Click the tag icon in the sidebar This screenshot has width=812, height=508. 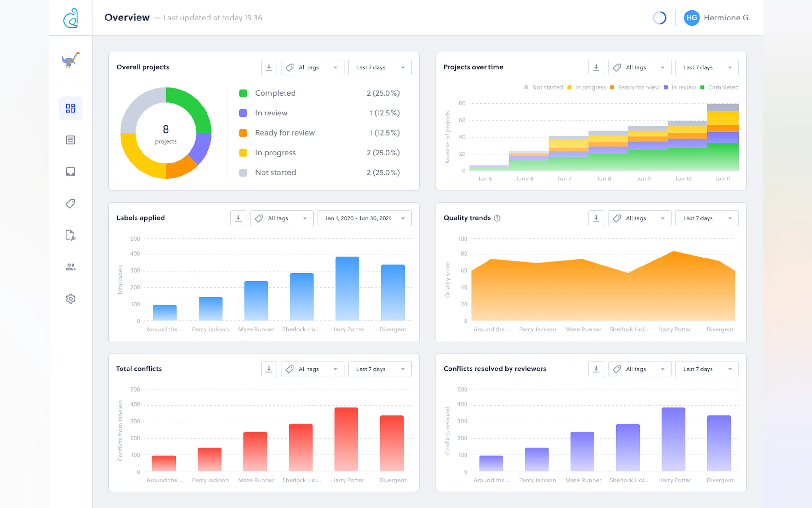click(x=71, y=203)
